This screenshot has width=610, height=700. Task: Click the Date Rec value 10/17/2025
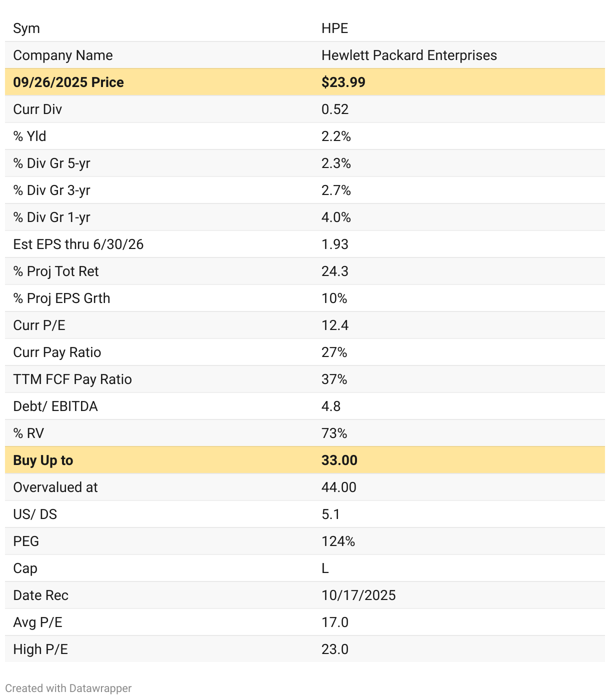coord(358,595)
